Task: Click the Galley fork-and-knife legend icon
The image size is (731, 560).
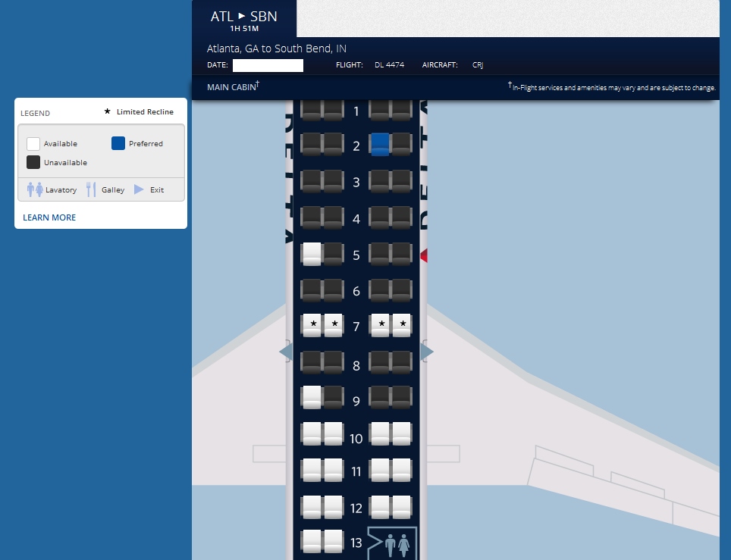Action: 91,189
